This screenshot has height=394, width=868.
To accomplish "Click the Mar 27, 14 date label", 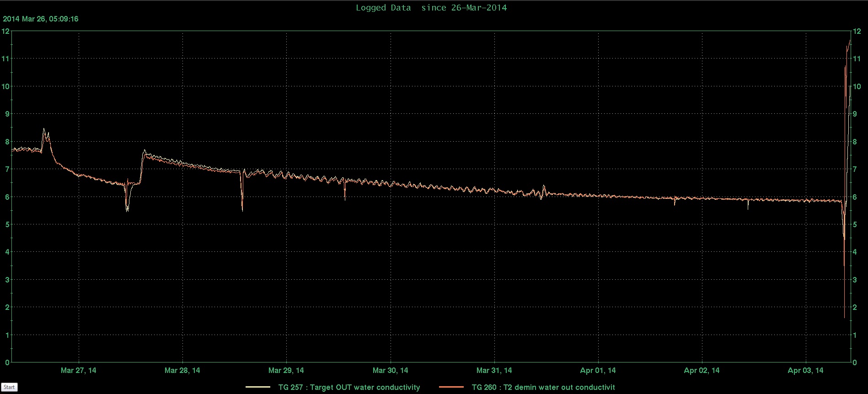I will (x=79, y=370).
